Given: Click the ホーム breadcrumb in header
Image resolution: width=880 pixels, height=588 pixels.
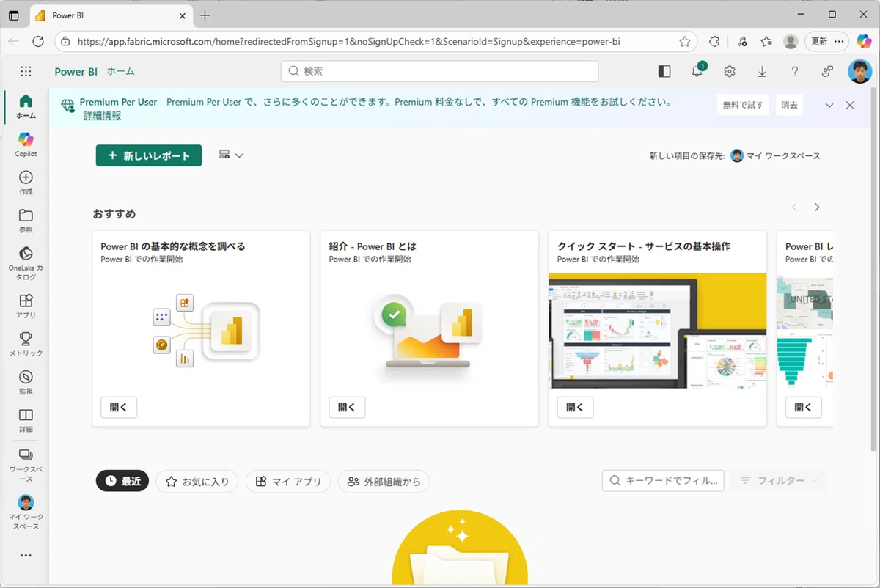Looking at the screenshot, I should pyautogui.click(x=121, y=71).
